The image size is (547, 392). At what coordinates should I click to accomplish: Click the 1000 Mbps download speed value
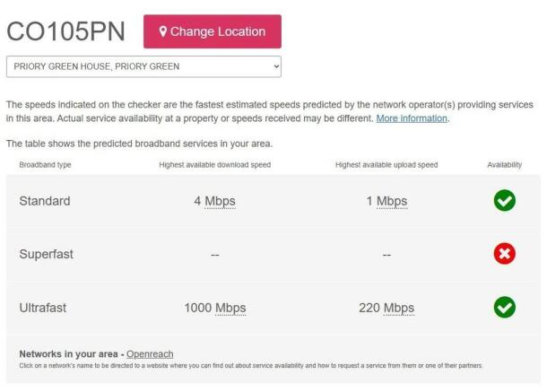(215, 308)
